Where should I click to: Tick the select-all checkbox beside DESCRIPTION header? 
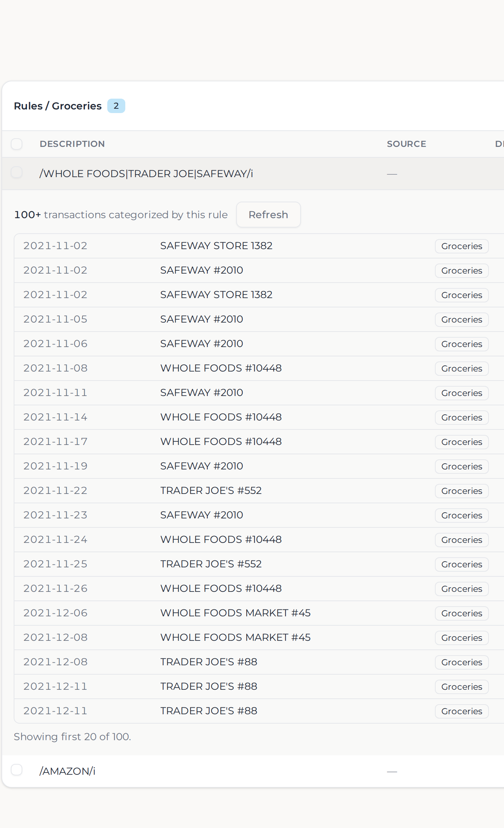tap(17, 144)
